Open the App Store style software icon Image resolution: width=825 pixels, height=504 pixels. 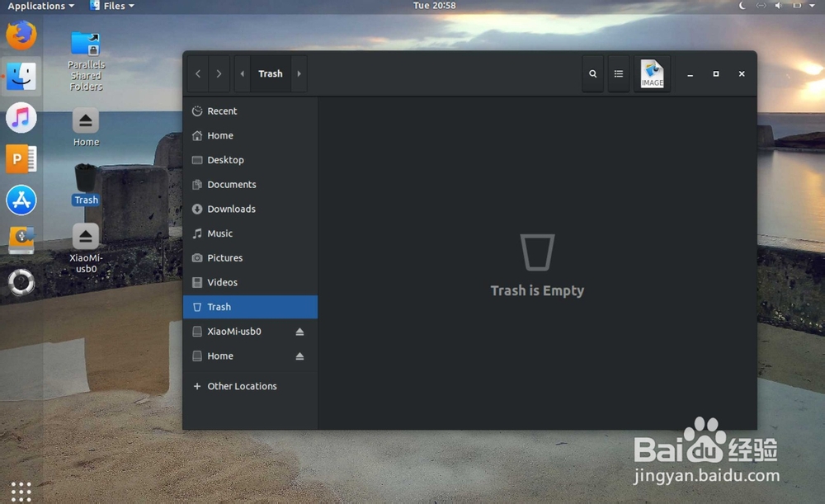point(21,200)
